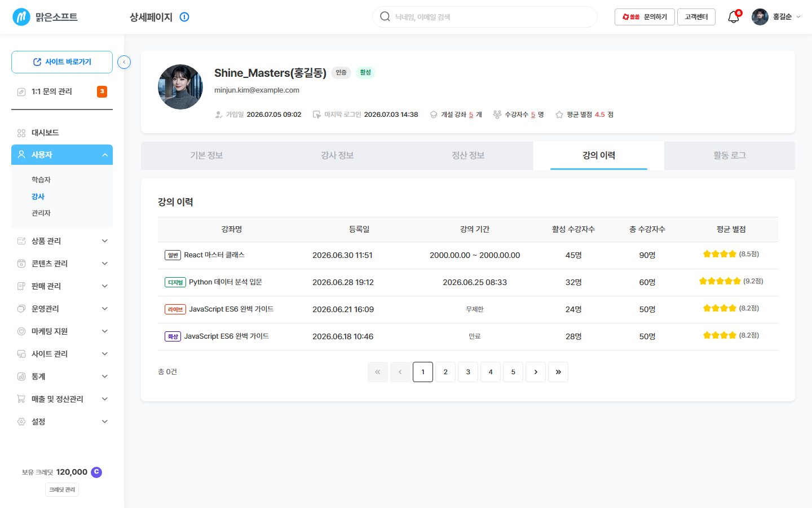Expand the 판매 관리 menu chevron
This screenshot has width=812, height=508.
105,286
